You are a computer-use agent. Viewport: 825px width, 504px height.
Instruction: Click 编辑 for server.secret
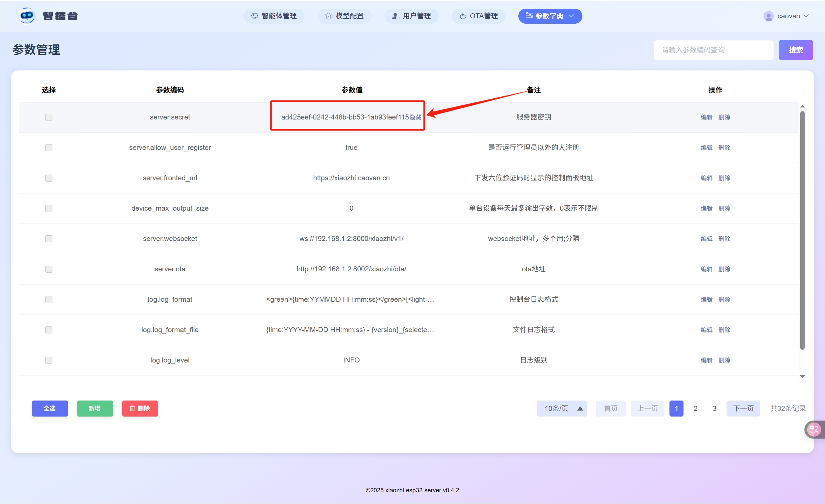click(x=707, y=117)
